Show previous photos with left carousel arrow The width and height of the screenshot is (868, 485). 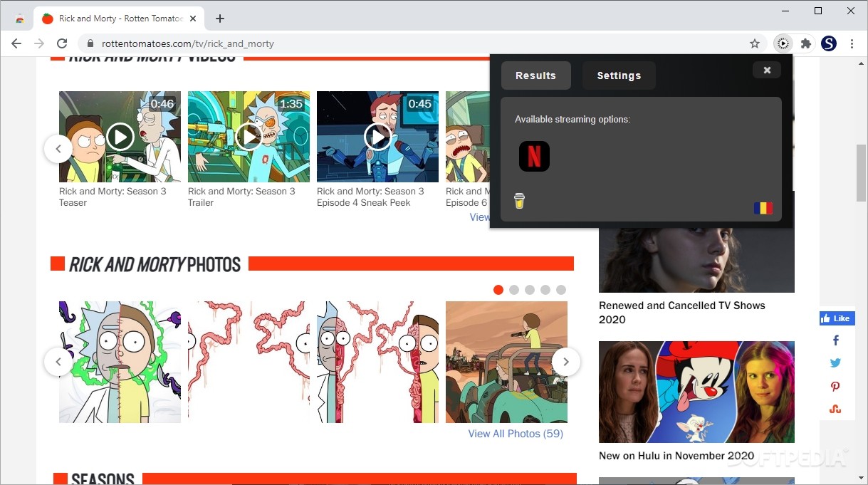click(58, 362)
